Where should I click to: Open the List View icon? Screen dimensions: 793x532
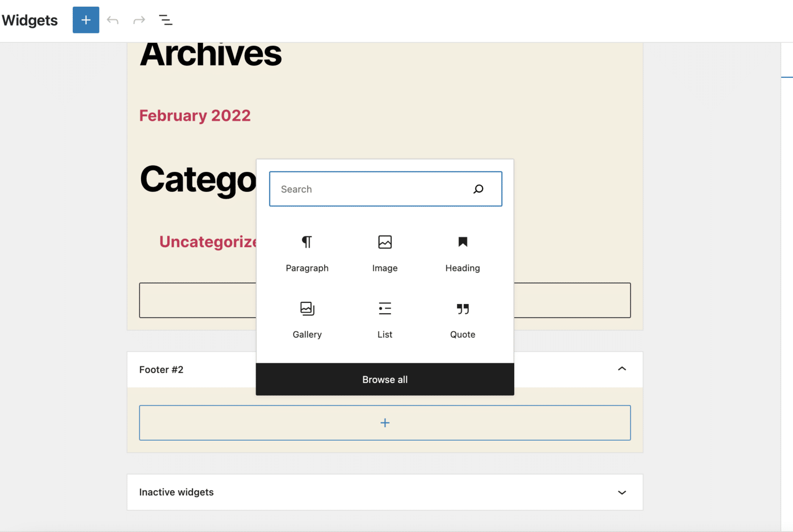[166, 20]
